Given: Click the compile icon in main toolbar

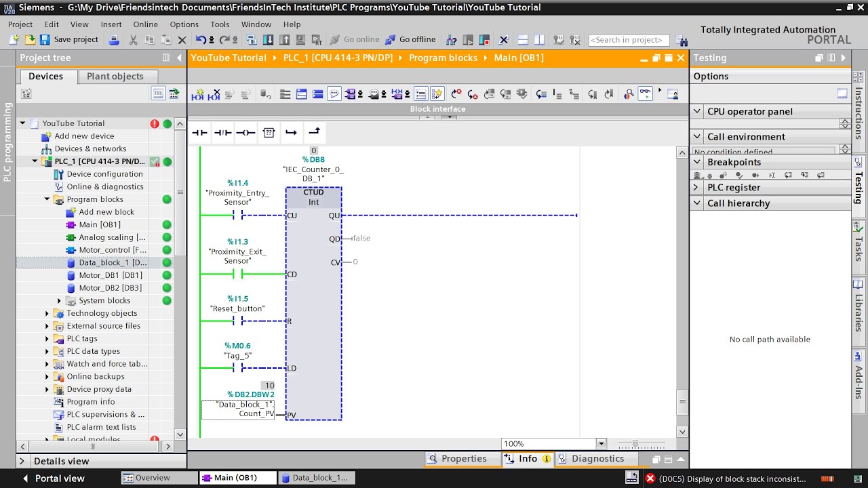Looking at the screenshot, I should click(x=252, y=40).
